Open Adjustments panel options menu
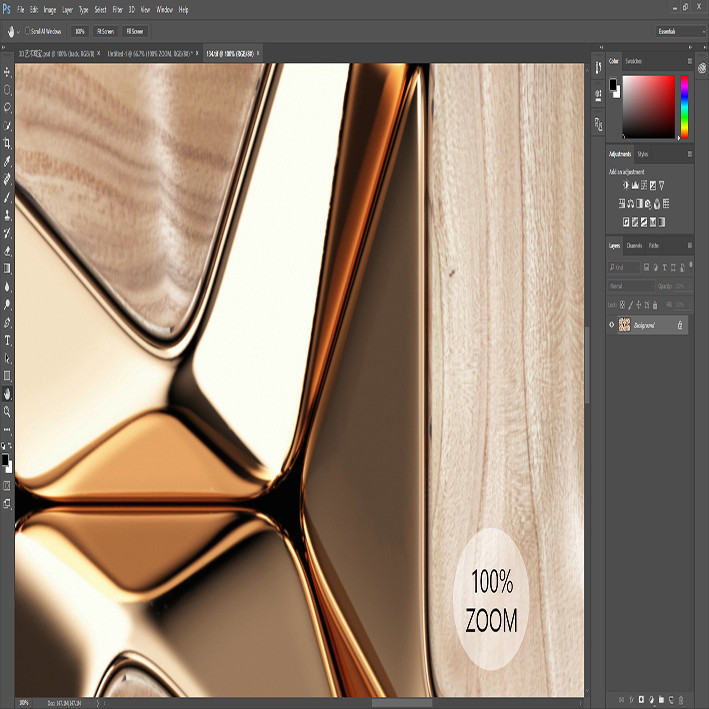The width and height of the screenshot is (709, 709). tap(690, 154)
